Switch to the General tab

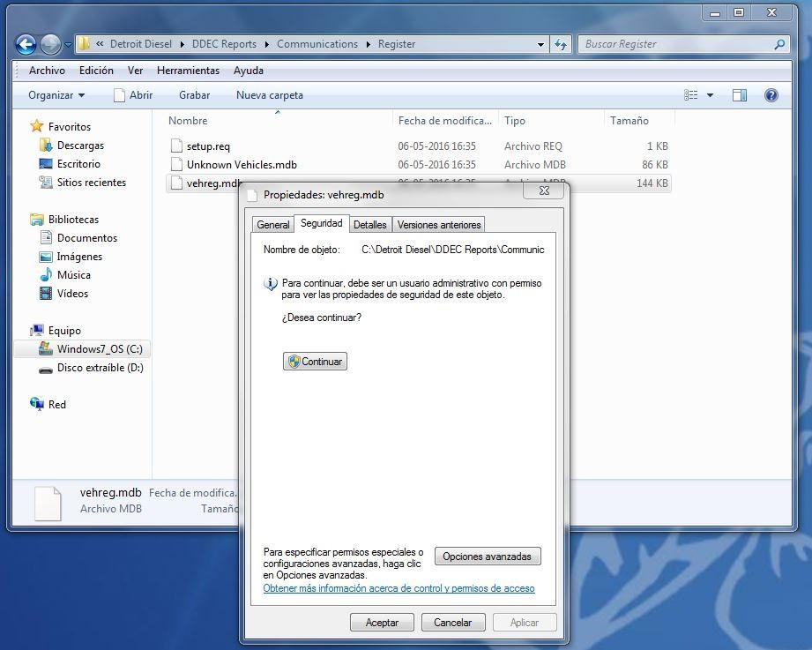[x=273, y=225]
